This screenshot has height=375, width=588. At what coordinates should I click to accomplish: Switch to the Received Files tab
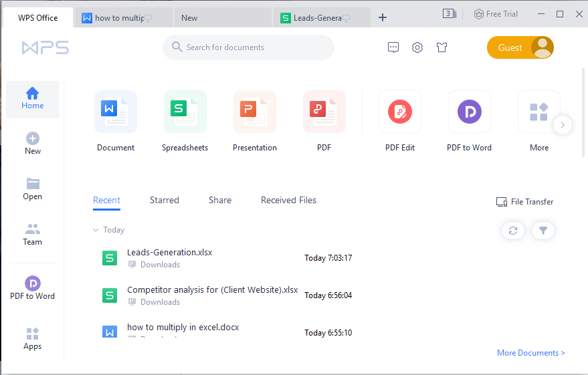pyautogui.click(x=288, y=201)
